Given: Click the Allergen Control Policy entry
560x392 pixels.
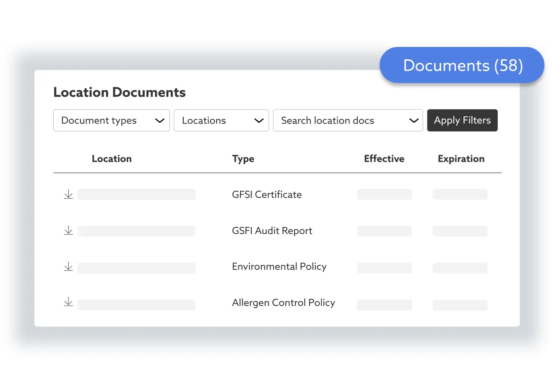Looking at the screenshot, I should pos(284,303).
